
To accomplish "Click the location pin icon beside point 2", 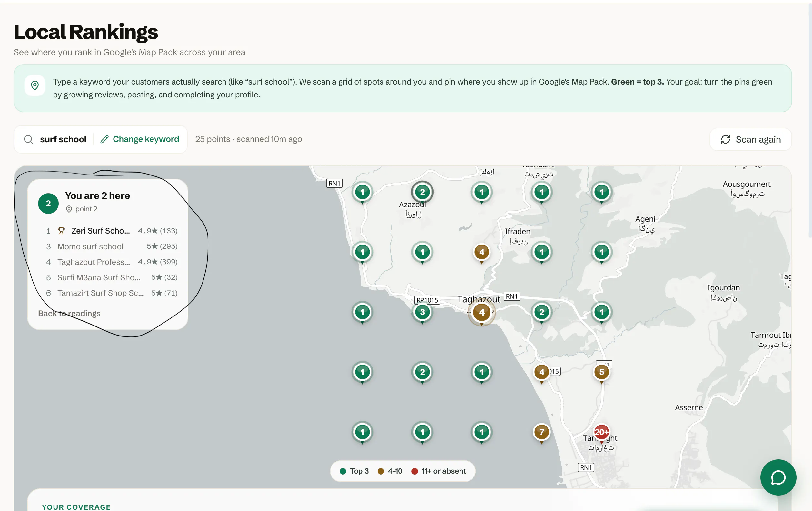I will point(69,209).
